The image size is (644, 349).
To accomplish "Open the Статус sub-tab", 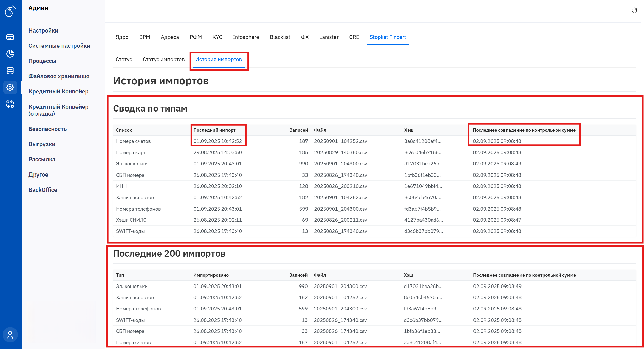I will click(124, 59).
